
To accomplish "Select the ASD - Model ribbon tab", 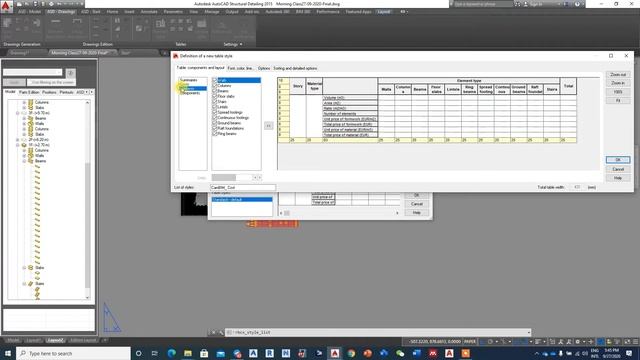I will tap(29, 12).
